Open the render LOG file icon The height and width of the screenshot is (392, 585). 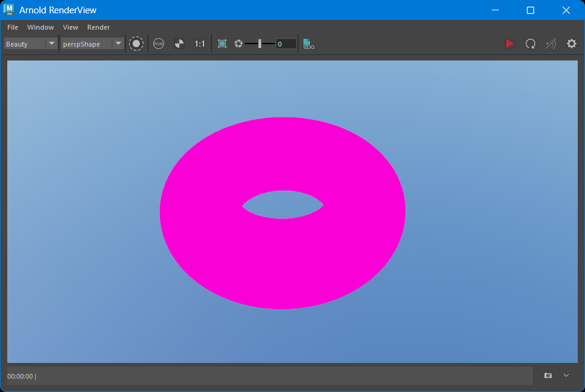(x=309, y=44)
